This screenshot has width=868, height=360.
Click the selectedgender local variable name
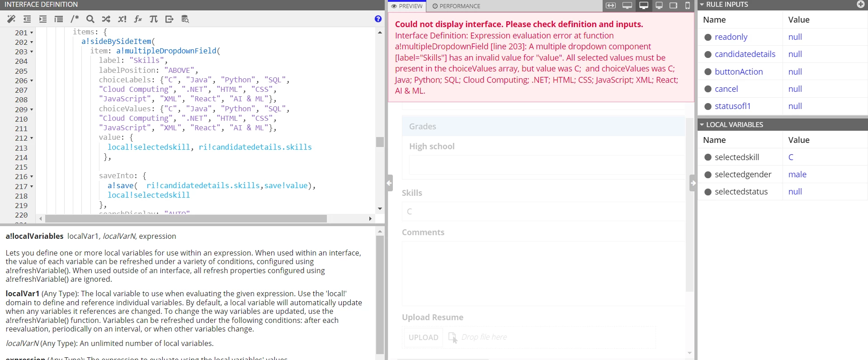[x=743, y=175]
